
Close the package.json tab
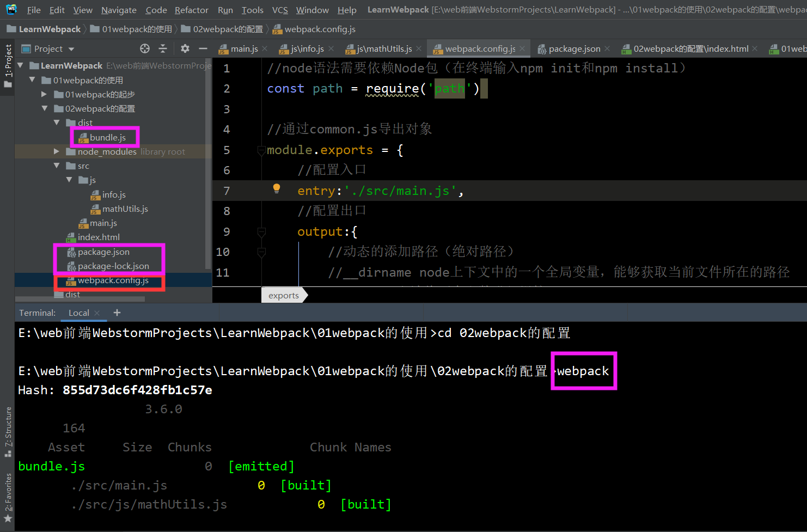pyautogui.click(x=607, y=49)
